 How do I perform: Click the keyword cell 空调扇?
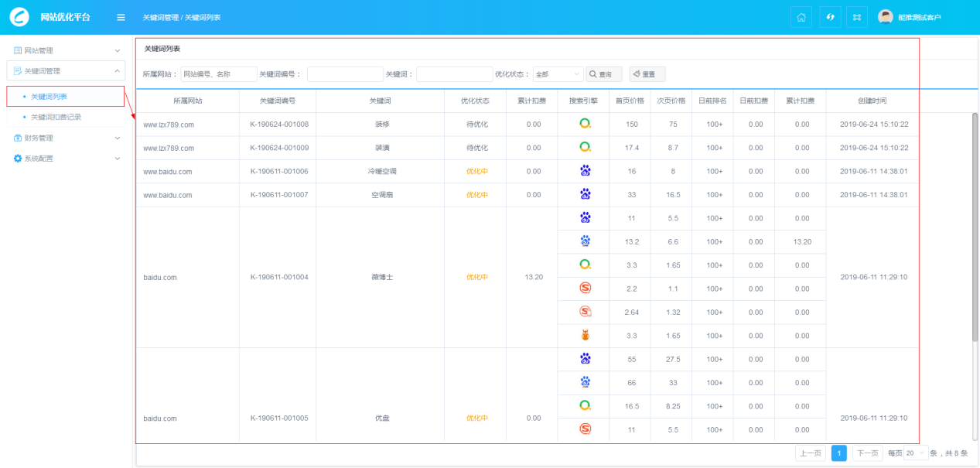(382, 194)
